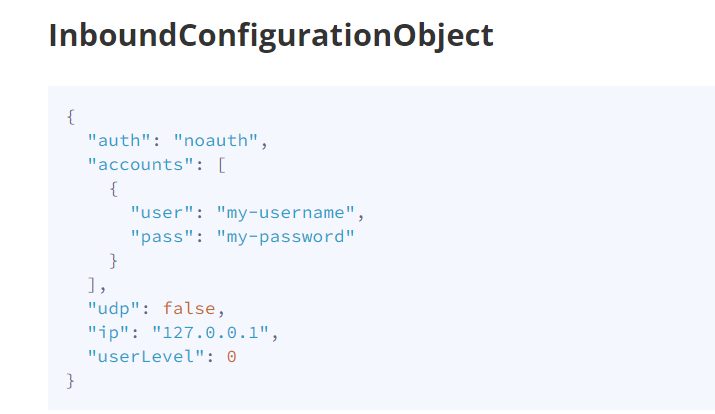Image resolution: width=715 pixels, height=414 pixels.
Task: Click the closing square bracket of accounts
Action: (92, 284)
